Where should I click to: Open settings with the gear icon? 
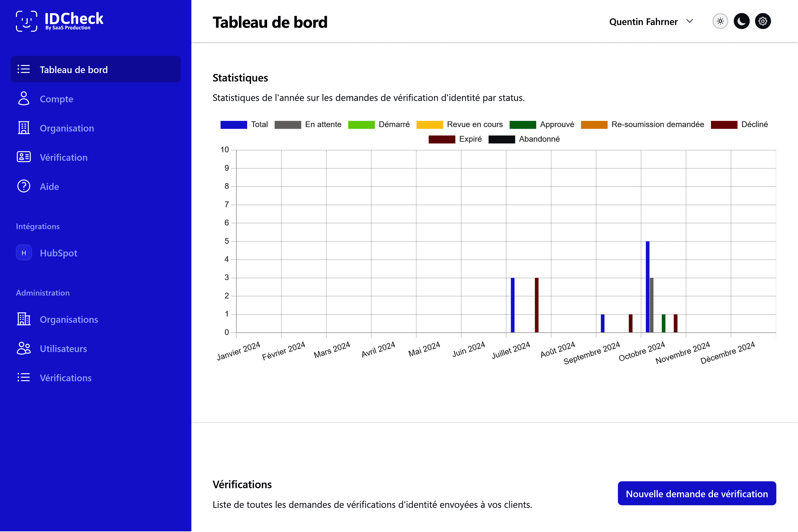pos(763,21)
